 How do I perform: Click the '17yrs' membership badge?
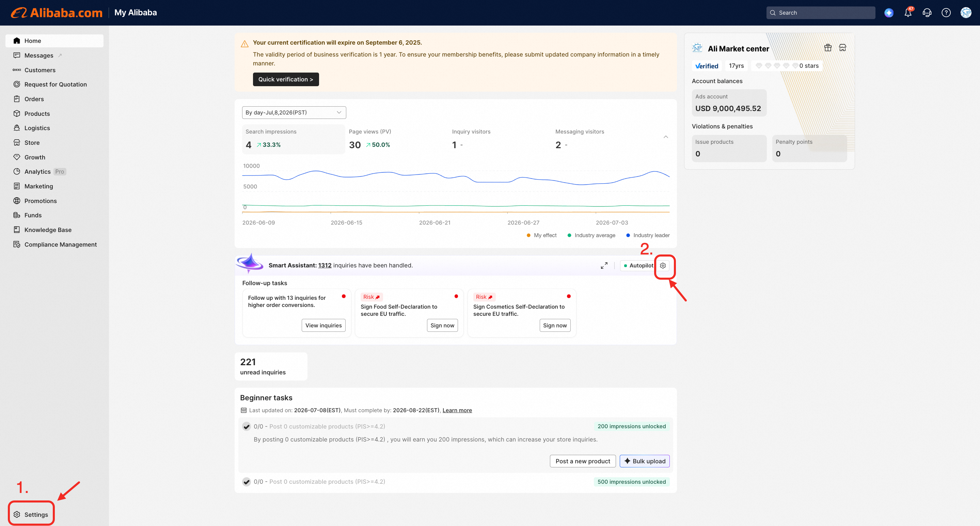point(736,66)
